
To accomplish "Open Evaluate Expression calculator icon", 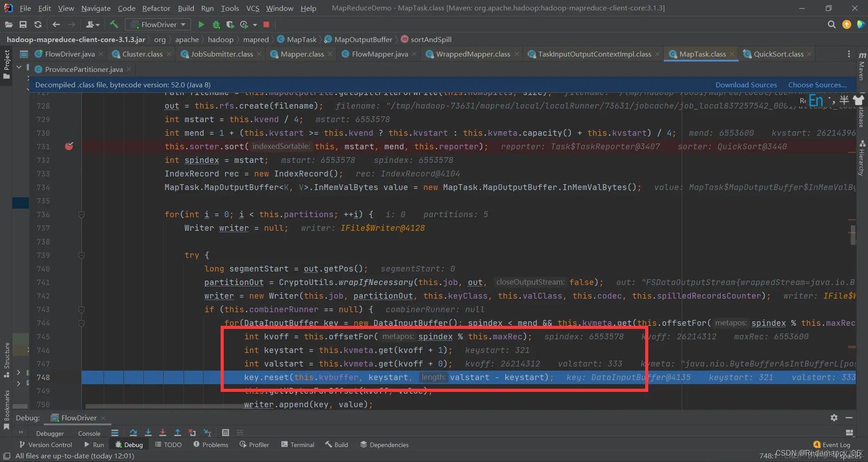I will [226, 433].
